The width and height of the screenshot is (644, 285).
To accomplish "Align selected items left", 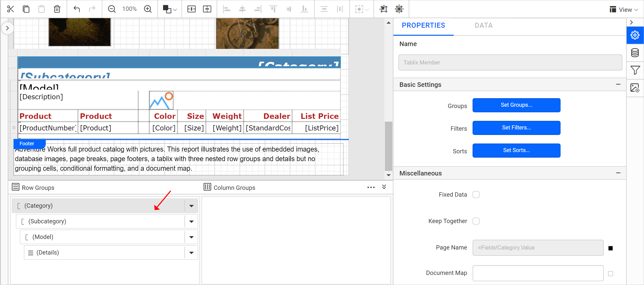I will [x=227, y=9].
